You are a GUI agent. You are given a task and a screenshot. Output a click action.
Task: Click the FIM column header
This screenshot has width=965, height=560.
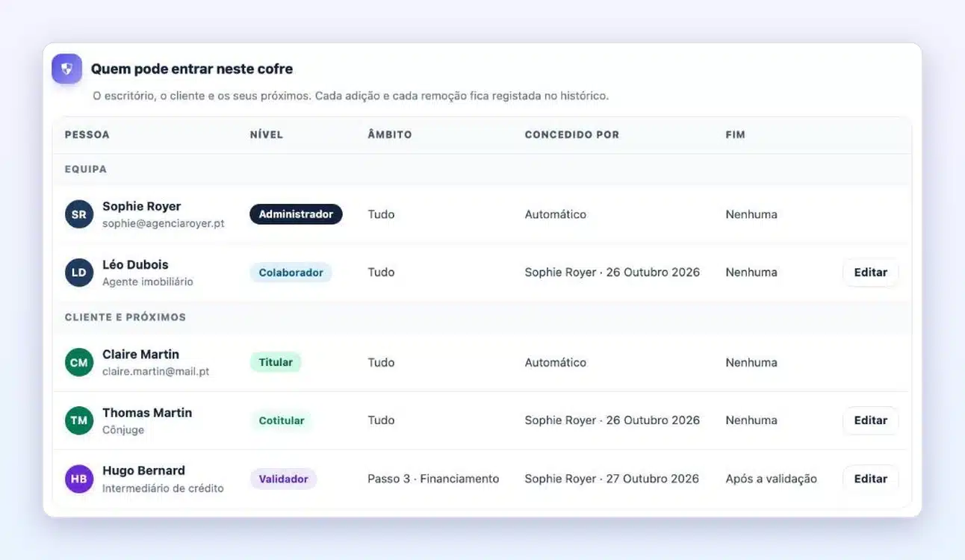736,135
